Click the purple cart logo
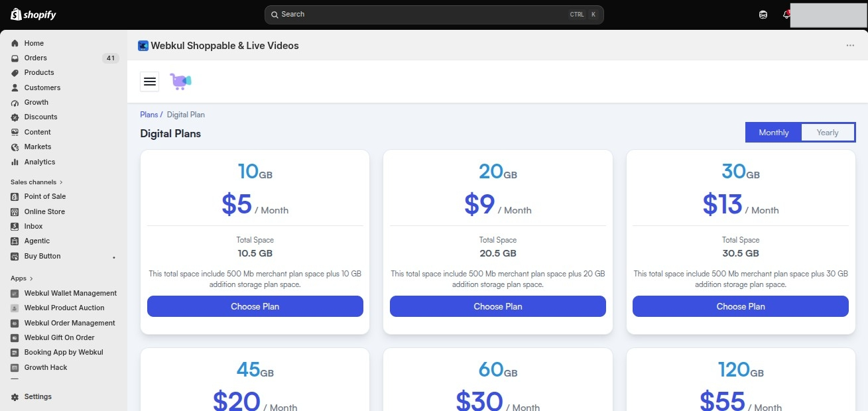 tap(180, 81)
